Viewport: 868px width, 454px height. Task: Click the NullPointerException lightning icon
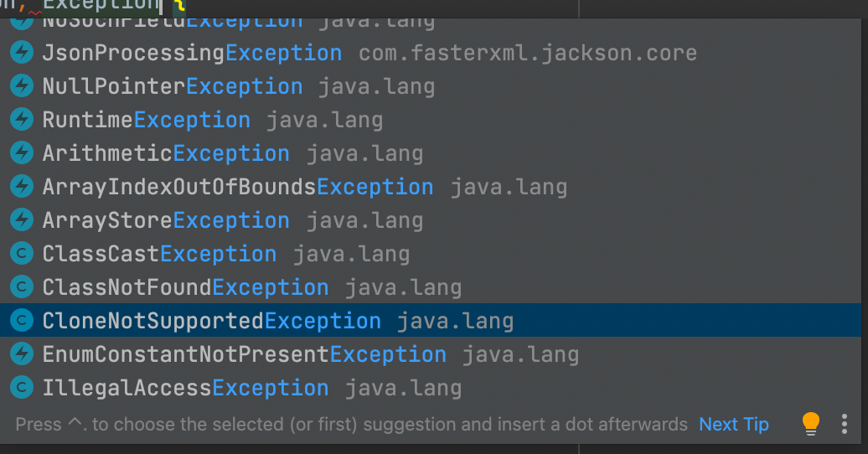tap(22, 85)
